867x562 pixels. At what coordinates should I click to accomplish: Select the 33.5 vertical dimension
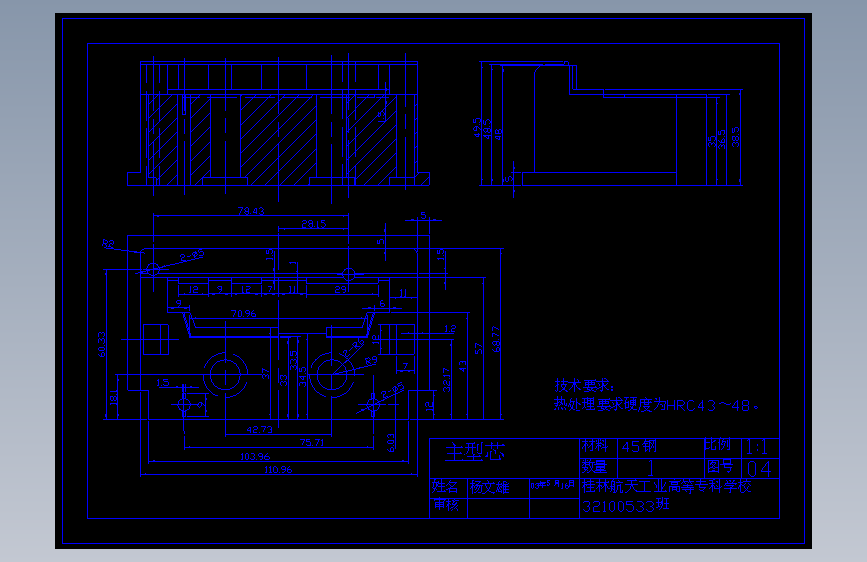tap(294, 360)
